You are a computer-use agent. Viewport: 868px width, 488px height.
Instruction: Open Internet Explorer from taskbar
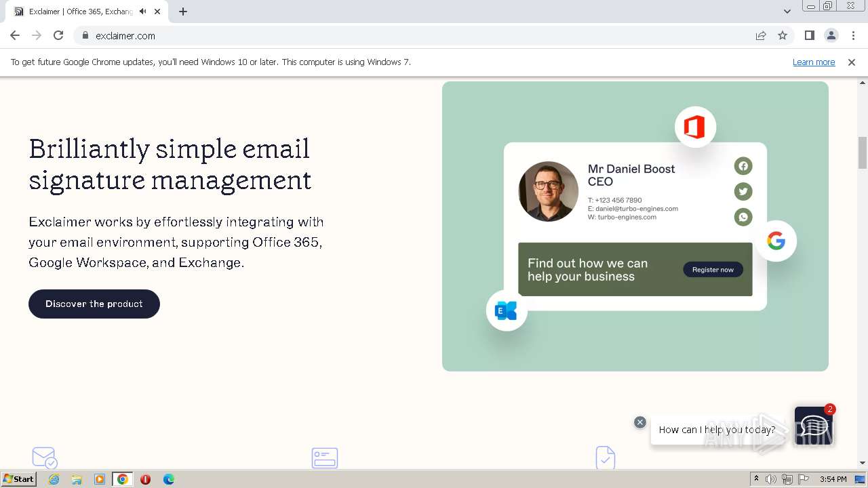(x=54, y=479)
